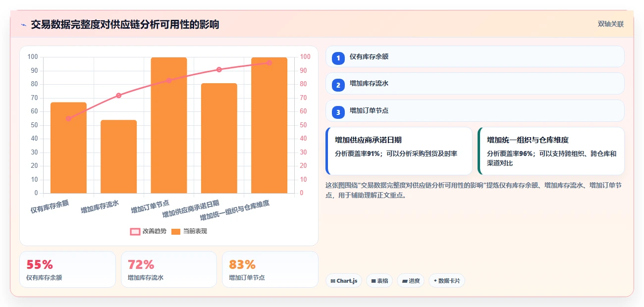Click x-axis label 增加统一组织与仓库维度
Screen dimensions: 644x307
[x=235, y=210]
